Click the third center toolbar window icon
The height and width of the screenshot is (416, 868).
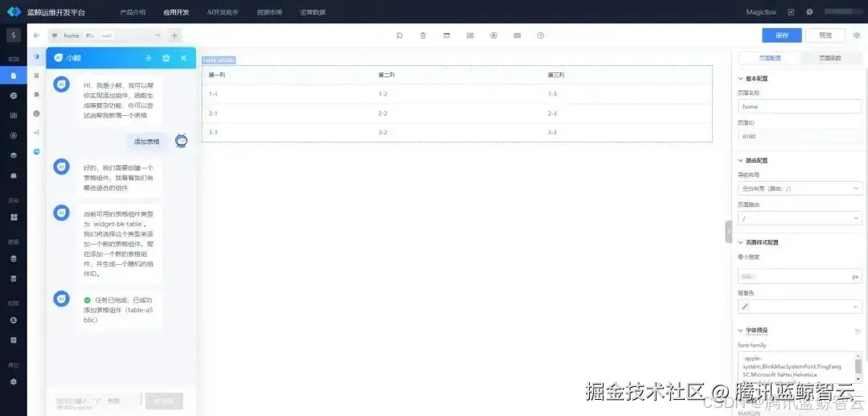[446, 35]
